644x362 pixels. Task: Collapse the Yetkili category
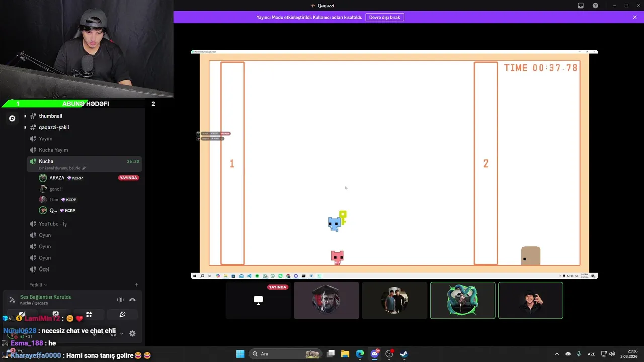(x=38, y=285)
